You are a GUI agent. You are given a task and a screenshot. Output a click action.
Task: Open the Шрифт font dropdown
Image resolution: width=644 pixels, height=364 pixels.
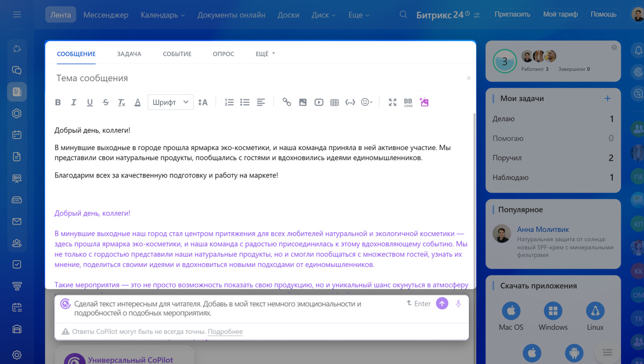[170, 102]
